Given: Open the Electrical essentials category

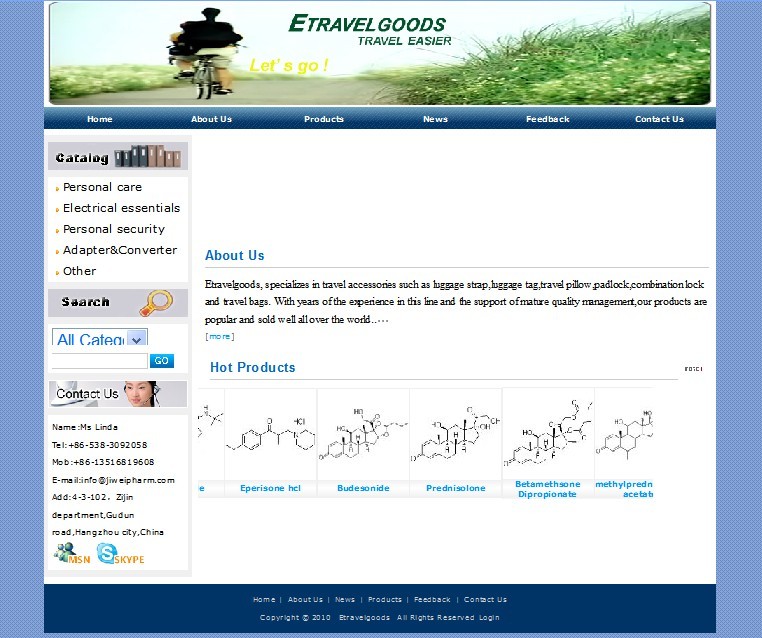Looking at the screenshot, I should (121, 208).
